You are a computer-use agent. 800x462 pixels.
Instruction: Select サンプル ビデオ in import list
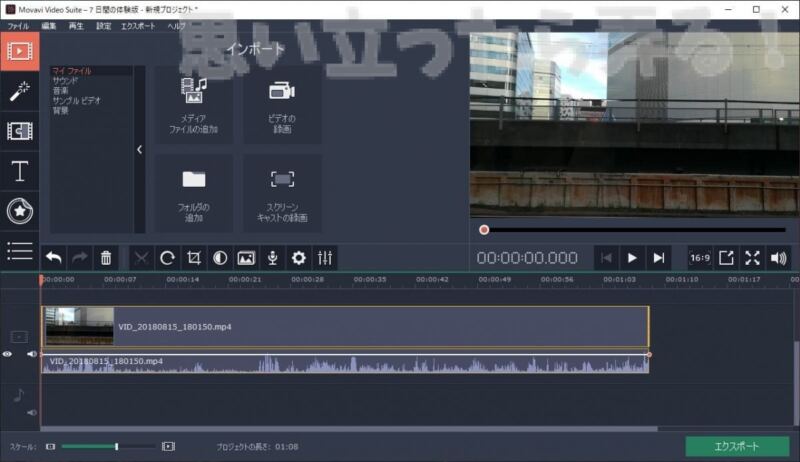[x=77, y=100]
